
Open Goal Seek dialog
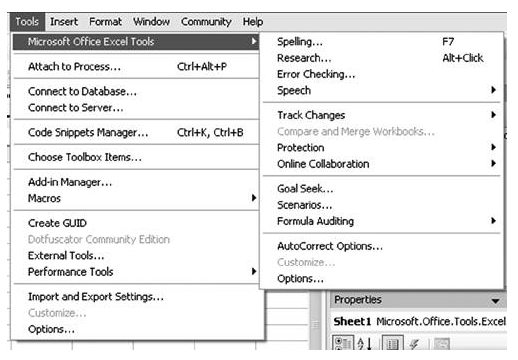[382, 189]
